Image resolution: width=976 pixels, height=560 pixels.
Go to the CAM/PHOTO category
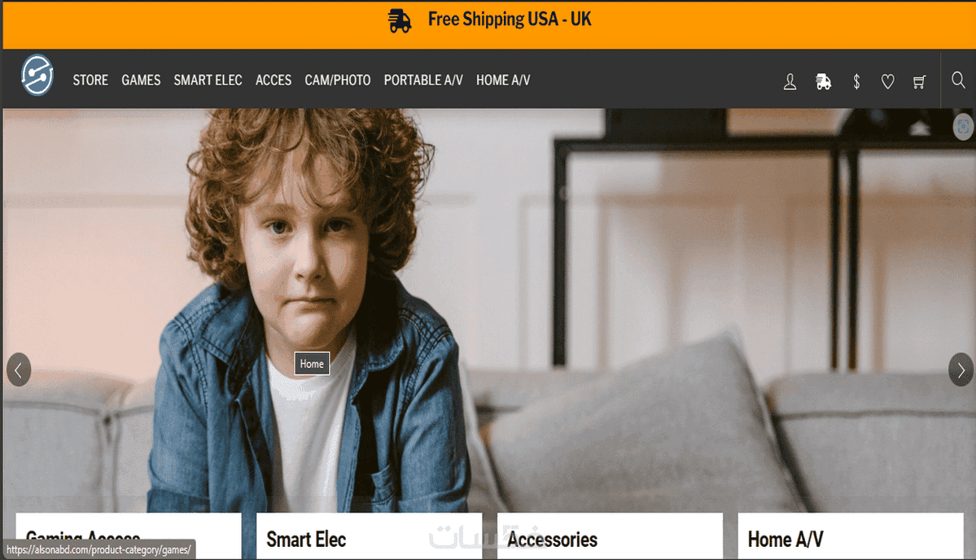click(x=337, y=81)
